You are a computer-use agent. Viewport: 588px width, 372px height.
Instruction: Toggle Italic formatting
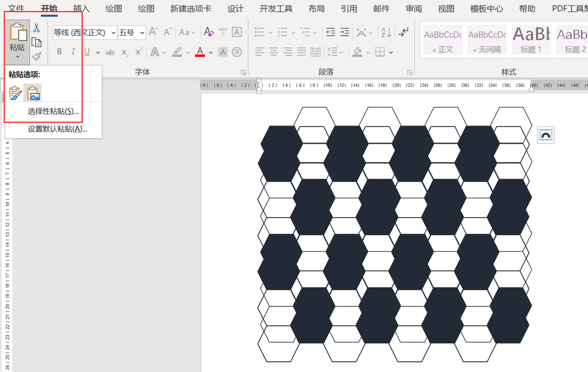(x=73, y=52)
